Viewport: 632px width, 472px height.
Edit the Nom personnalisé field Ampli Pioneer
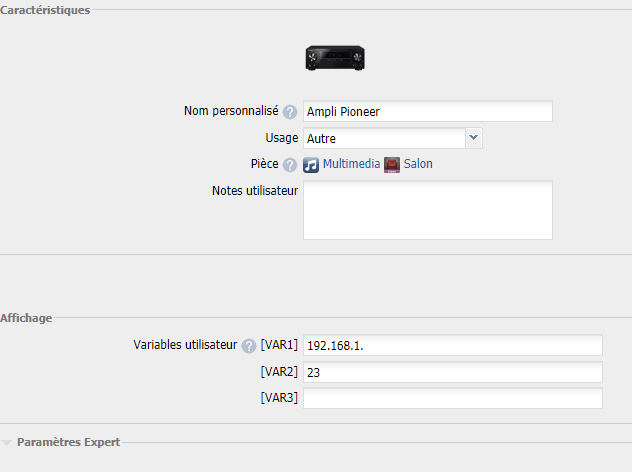coord(428,111)
